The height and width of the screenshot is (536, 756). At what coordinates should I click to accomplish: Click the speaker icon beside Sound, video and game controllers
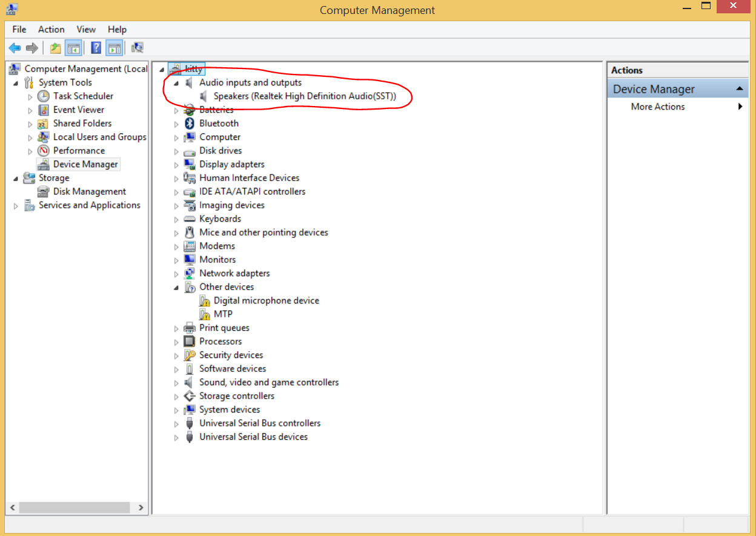(x=190, y=382)
